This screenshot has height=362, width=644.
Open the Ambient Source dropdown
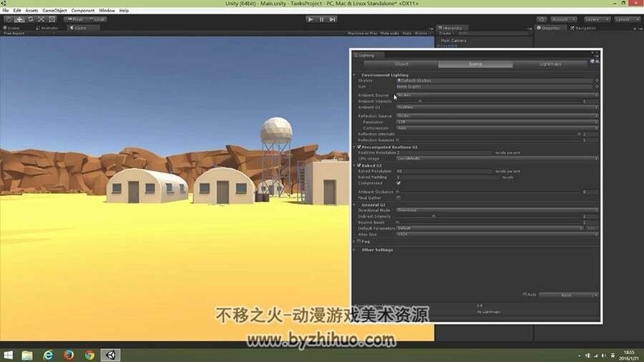tap(497, 95)
